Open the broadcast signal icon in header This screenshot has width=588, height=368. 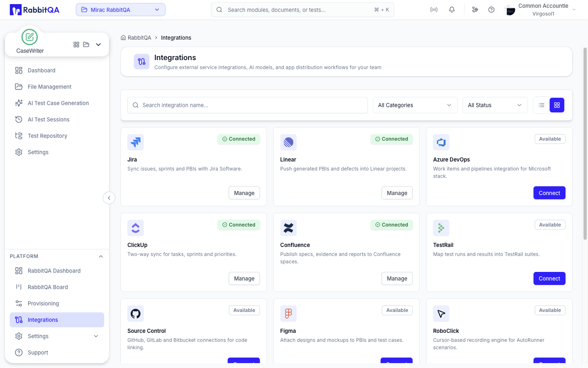[434, 10]
